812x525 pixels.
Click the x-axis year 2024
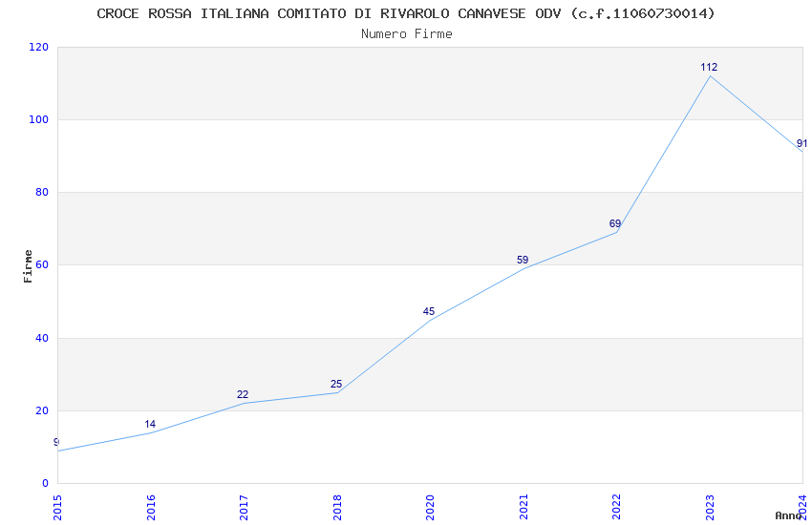pos(803,508)
